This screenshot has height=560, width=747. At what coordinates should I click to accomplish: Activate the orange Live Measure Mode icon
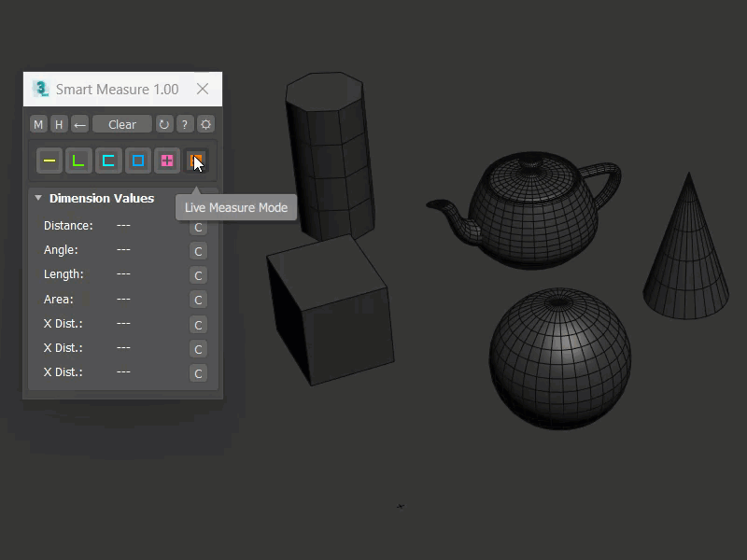coord(195,161)
